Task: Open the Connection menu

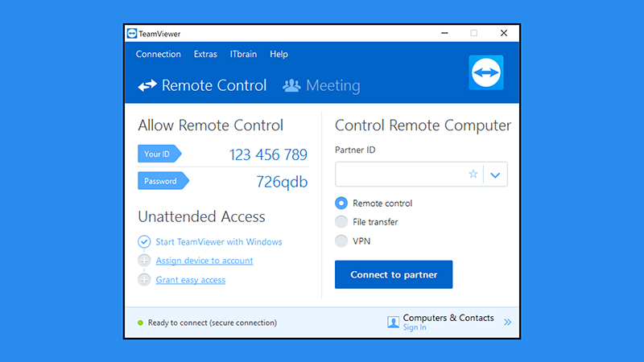Action: [x=158, y=54]
